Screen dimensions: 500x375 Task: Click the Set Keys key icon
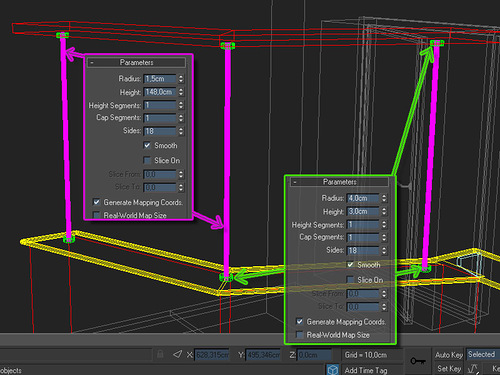coord(418,361)
